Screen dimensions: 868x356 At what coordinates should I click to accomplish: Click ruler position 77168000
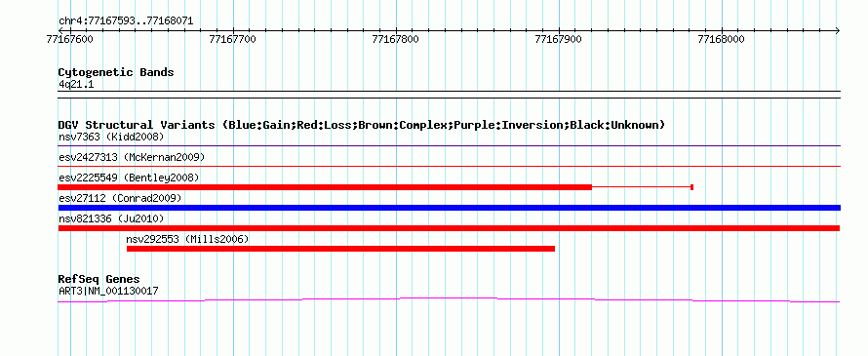(x=722, y=39)
